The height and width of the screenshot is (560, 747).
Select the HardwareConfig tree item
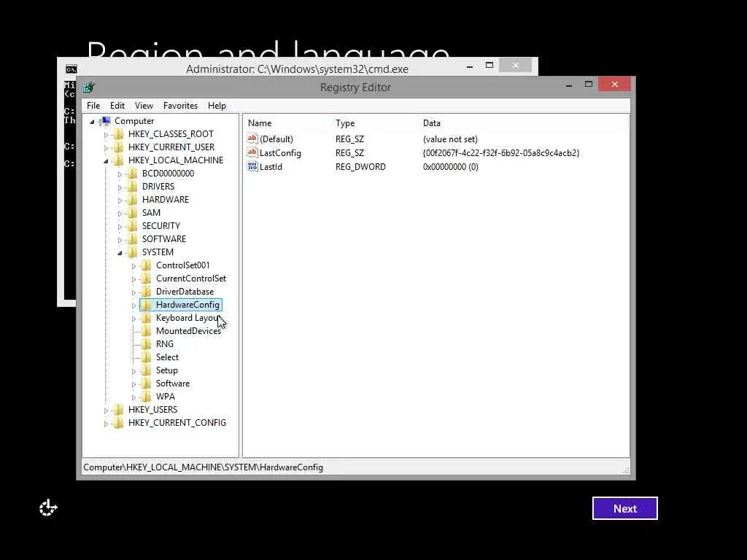pos(187,305)
